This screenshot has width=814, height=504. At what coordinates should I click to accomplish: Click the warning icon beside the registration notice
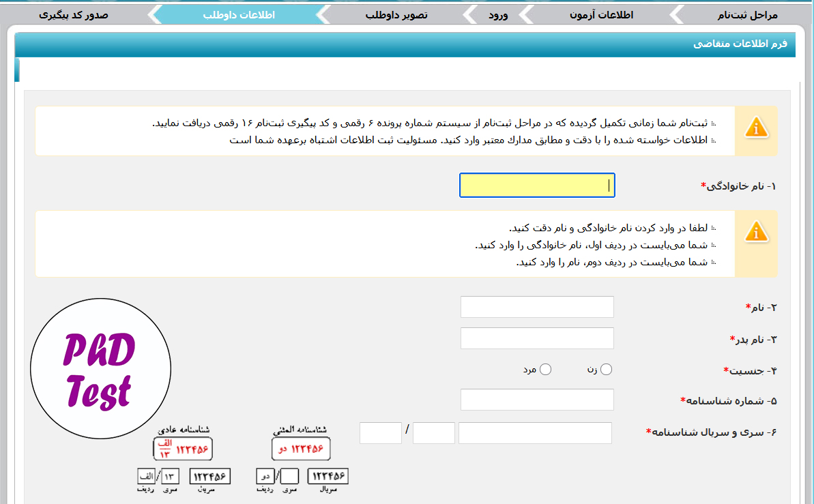coord(757,128)
